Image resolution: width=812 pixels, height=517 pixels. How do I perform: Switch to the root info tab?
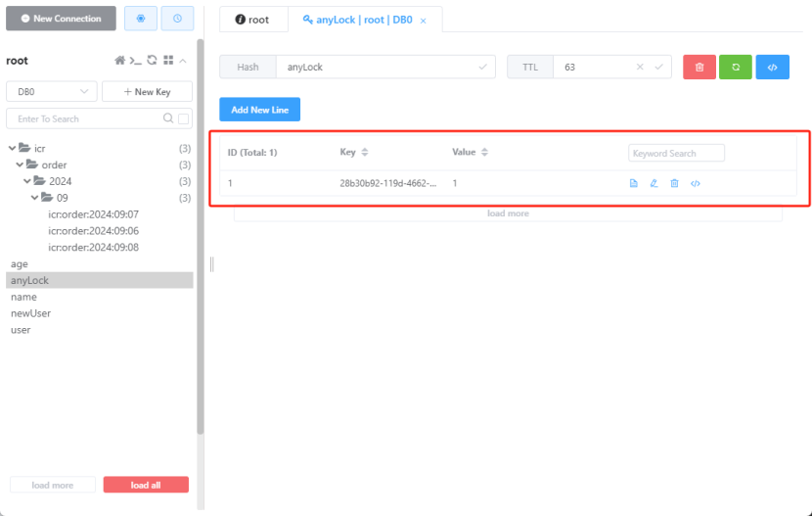(252, 20)
